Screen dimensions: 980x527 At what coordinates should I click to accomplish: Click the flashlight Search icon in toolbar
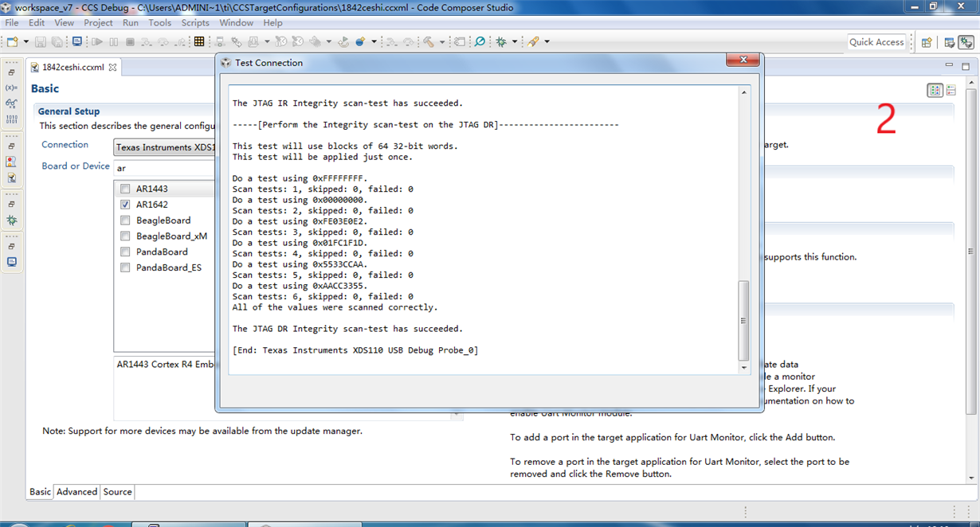tap(533, 41)
